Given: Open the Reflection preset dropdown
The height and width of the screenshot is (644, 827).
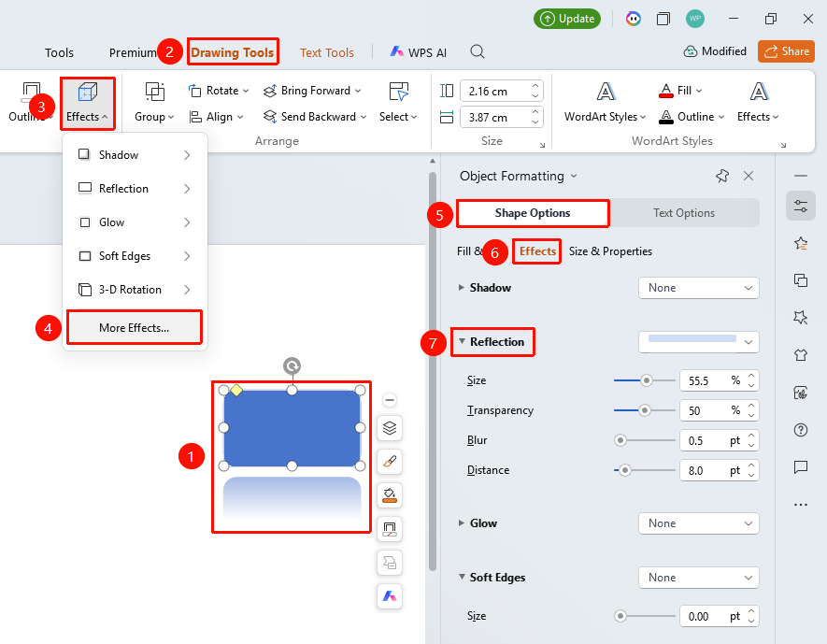Looking at the screenshot, I should coord(699,342).
